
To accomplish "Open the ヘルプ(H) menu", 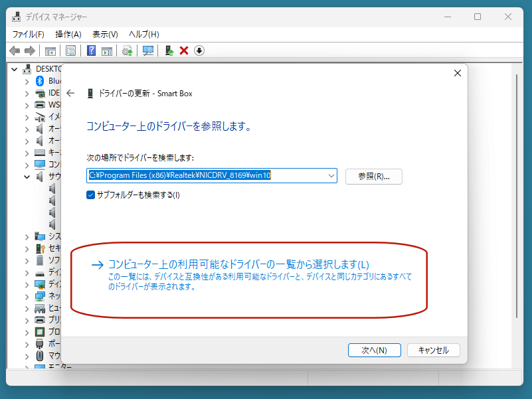I will pos(144,35).
